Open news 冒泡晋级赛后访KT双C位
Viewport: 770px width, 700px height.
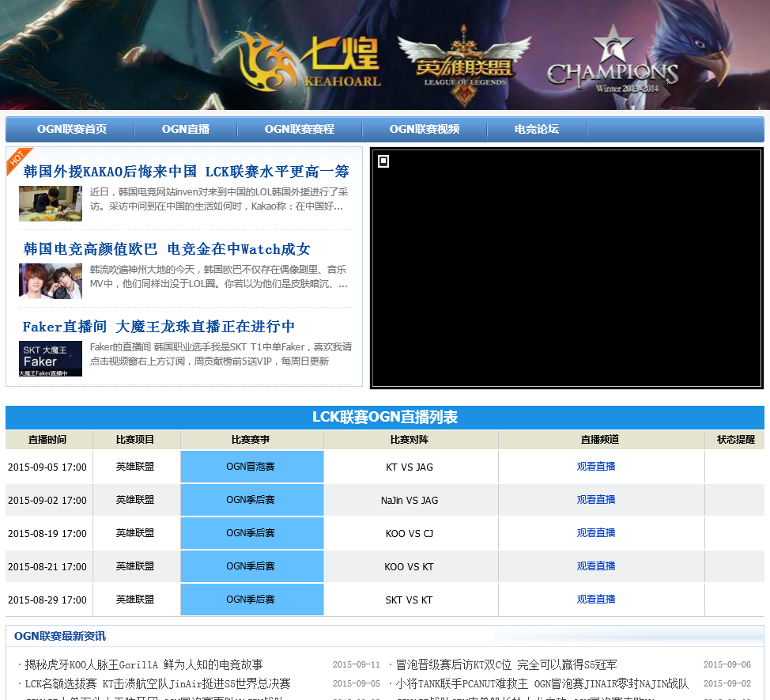point(506,664)
